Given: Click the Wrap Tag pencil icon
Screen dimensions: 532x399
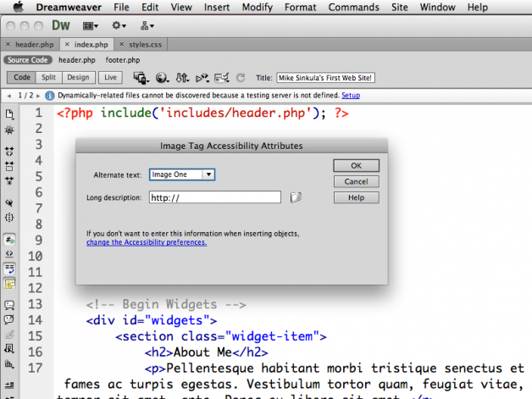Looking at the screenshot, I should pos(9,335).
